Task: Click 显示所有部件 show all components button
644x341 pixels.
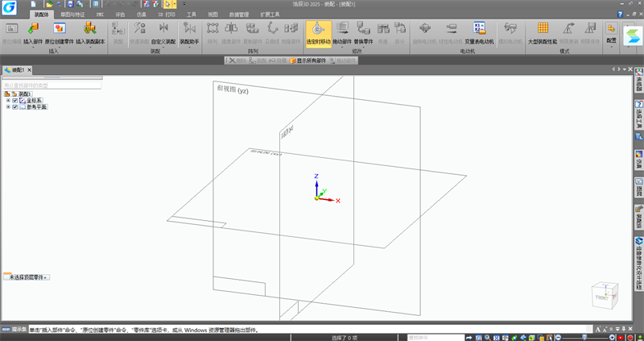Action: pyautogui.click(x=308, y=60)
